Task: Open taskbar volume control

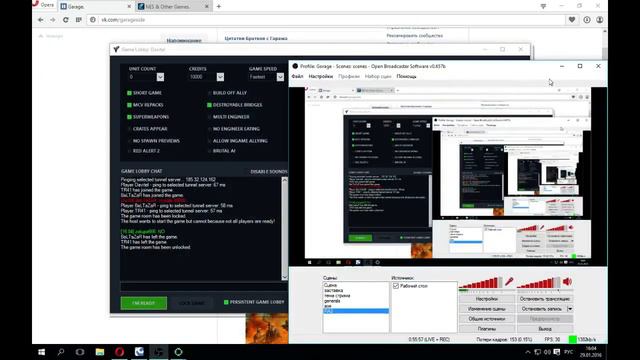Action: pos(547,352)
